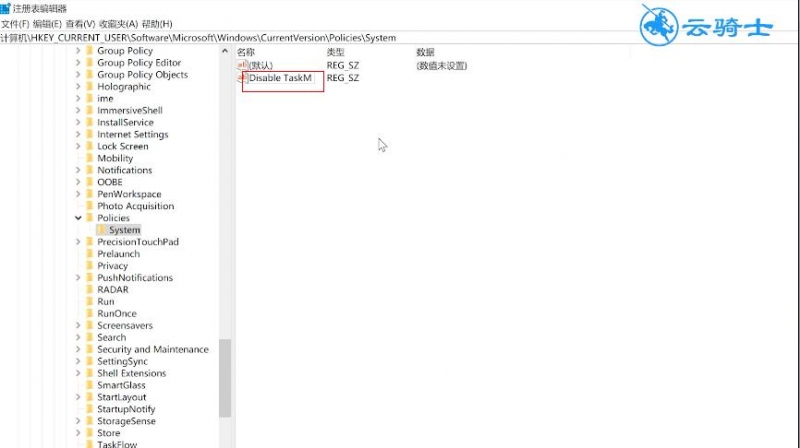This screenshot has width=800, height=448.
Task: Click tree pane scroll up arrow
Action: pos(225,51)
